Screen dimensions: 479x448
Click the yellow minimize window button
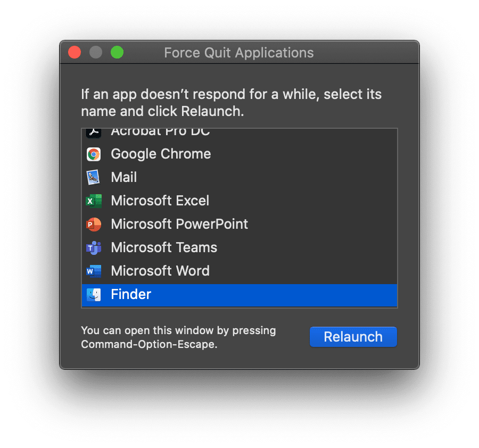tap(95, 52)
